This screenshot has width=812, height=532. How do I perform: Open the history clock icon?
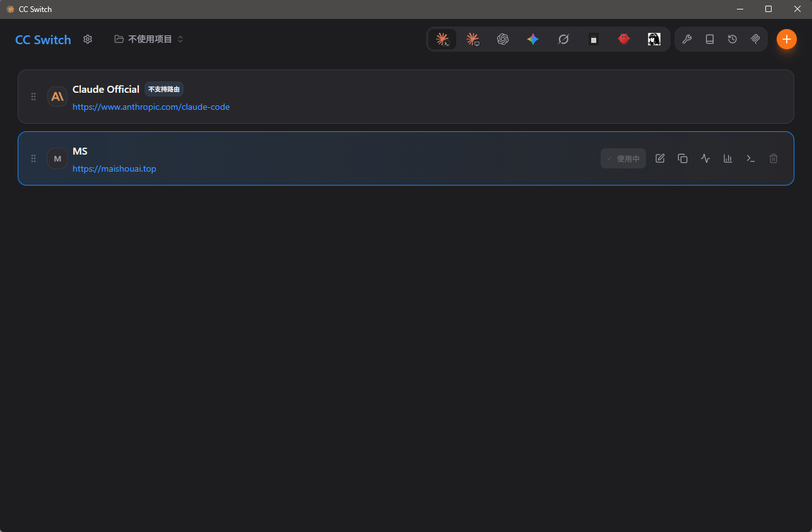click(733, 39)
